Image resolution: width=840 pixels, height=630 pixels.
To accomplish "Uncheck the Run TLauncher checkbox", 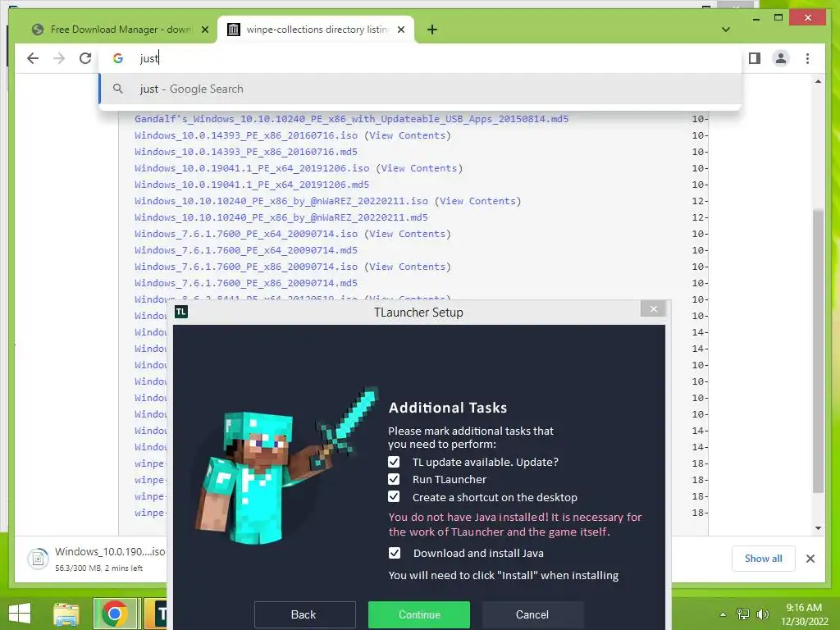I will [394, 479].
